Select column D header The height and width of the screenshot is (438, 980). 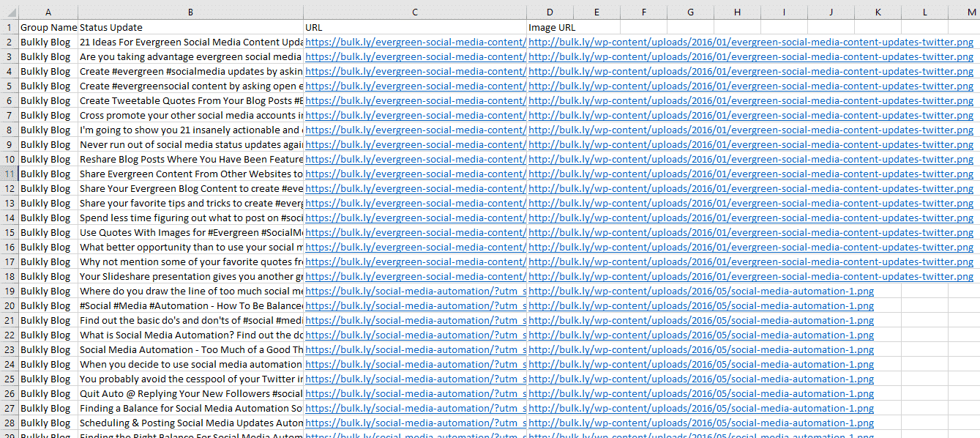[550, 12]
